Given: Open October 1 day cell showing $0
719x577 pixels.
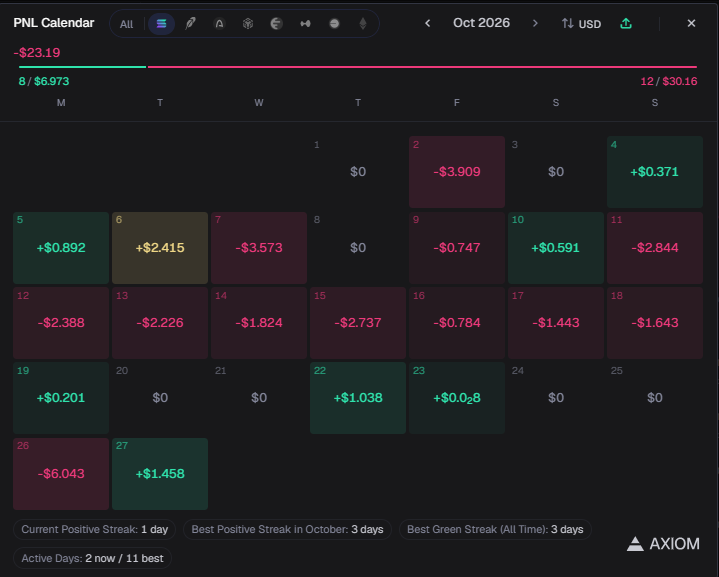Looking at the screenshot, I should pos(358,172).
